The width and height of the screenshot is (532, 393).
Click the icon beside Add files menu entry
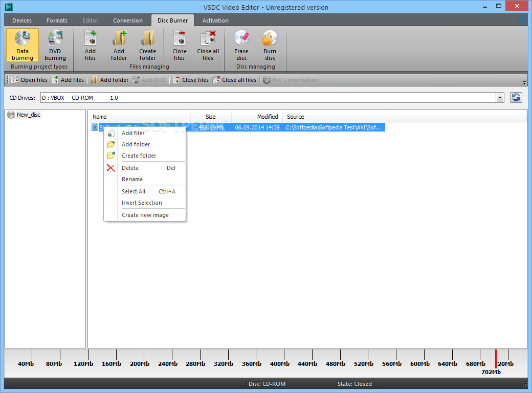coord(111,134)
